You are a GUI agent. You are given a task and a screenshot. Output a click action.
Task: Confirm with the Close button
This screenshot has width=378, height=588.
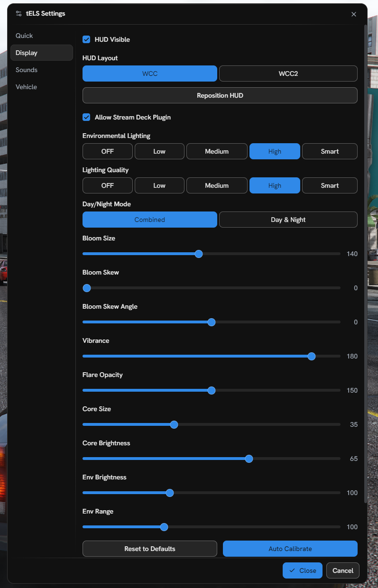point(303,570)
